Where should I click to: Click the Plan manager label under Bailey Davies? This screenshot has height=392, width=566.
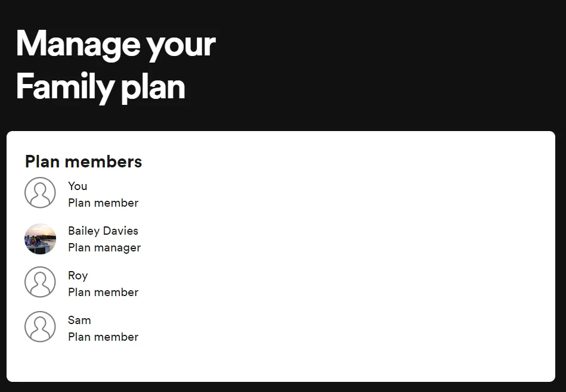104,248
